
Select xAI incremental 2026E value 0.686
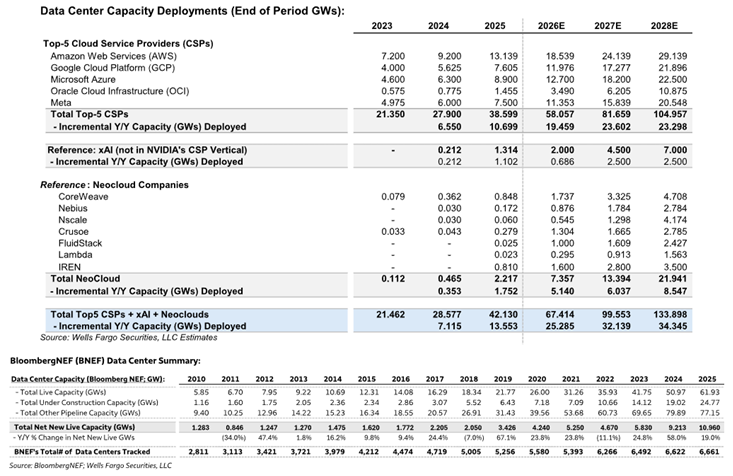click(562, 162)
